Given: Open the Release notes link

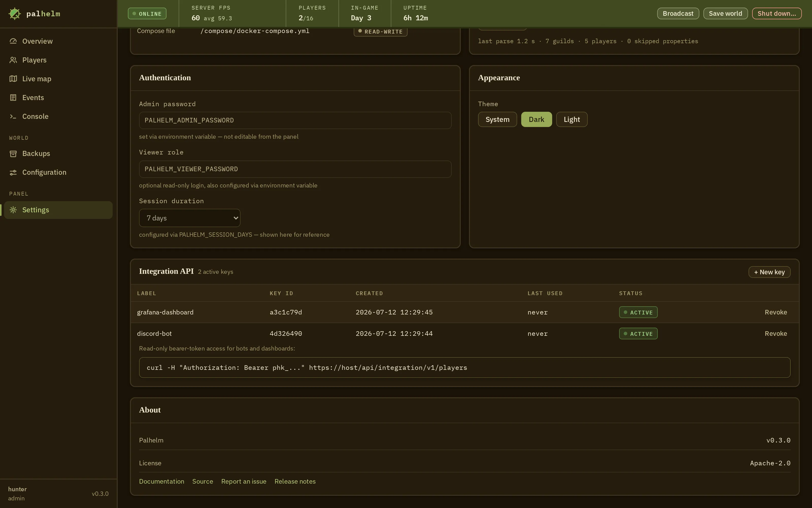Looking at the screenshot, I should click(295, 482).
